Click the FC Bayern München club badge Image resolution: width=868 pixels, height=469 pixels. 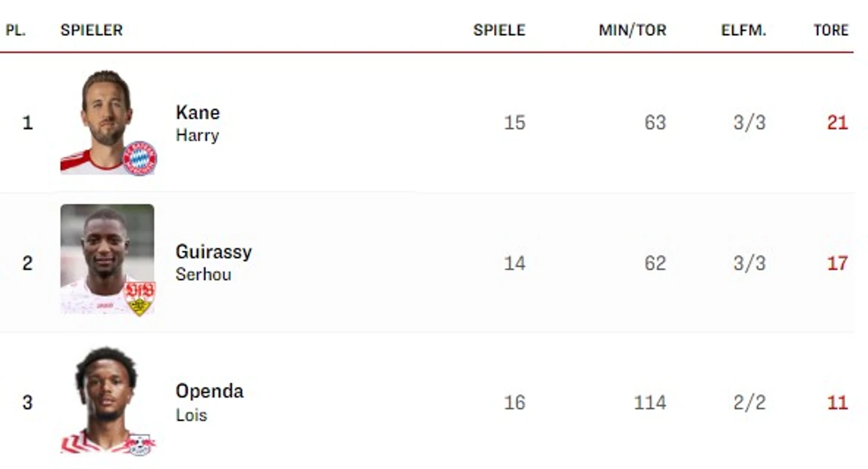click(140, 158)
